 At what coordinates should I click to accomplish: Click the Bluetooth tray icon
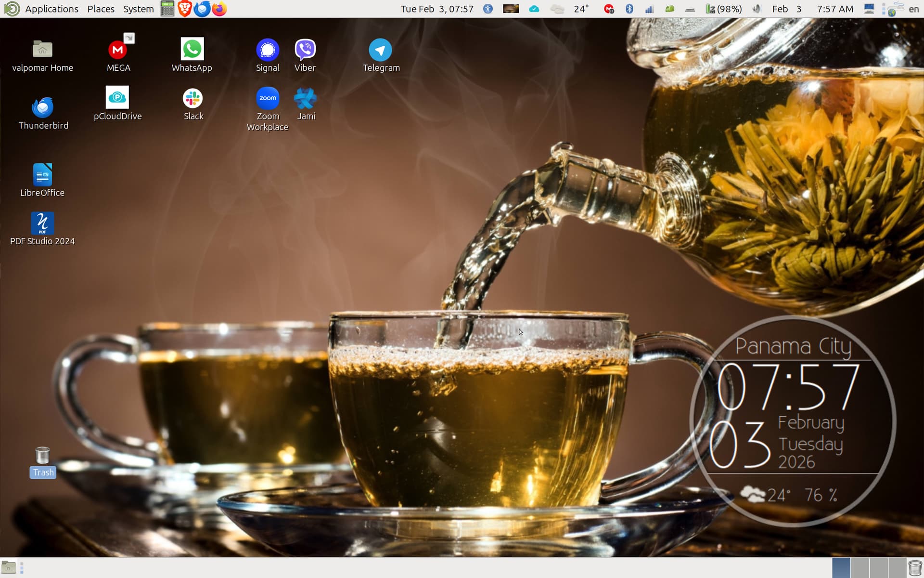629,9
